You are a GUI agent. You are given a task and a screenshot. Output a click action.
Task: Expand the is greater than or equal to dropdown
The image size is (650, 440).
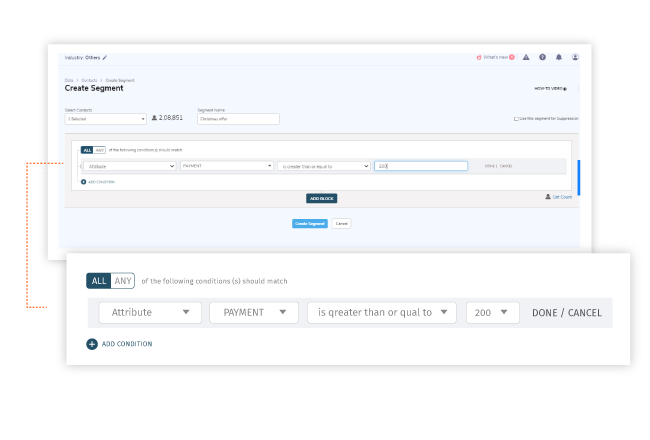(324, 166)
